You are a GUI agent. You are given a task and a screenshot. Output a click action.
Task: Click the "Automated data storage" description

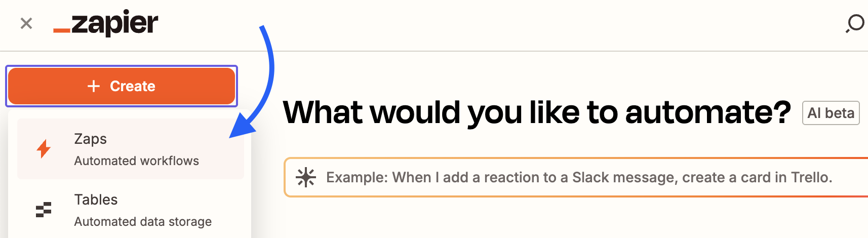click(143, 222)
